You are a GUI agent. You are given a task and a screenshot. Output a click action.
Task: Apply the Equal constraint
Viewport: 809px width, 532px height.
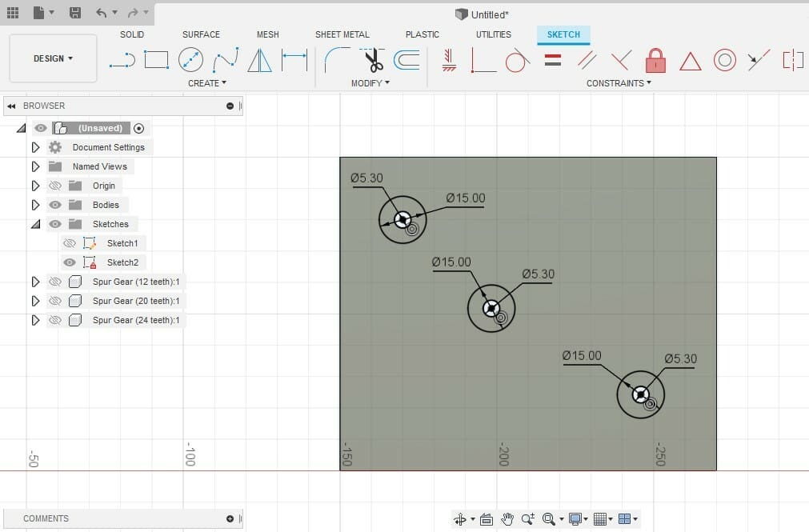coord(553,60)
